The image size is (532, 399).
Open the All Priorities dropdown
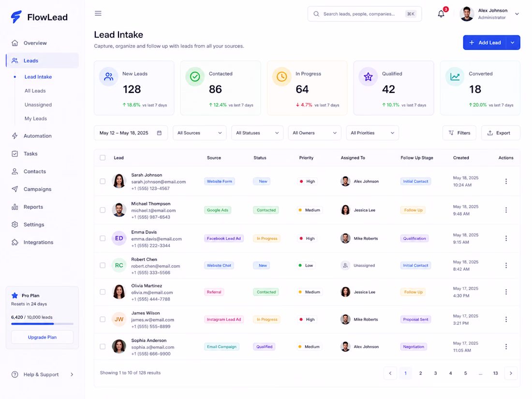coord(372,133)
